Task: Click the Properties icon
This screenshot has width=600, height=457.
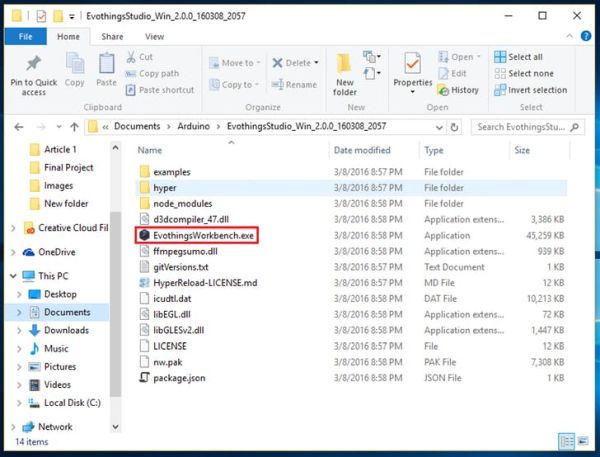Action: [x=412, y=64]
